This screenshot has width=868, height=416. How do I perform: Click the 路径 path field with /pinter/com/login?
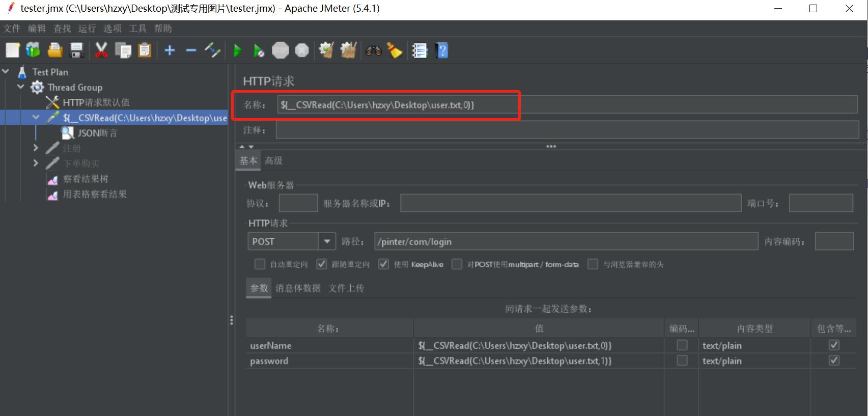566,241
